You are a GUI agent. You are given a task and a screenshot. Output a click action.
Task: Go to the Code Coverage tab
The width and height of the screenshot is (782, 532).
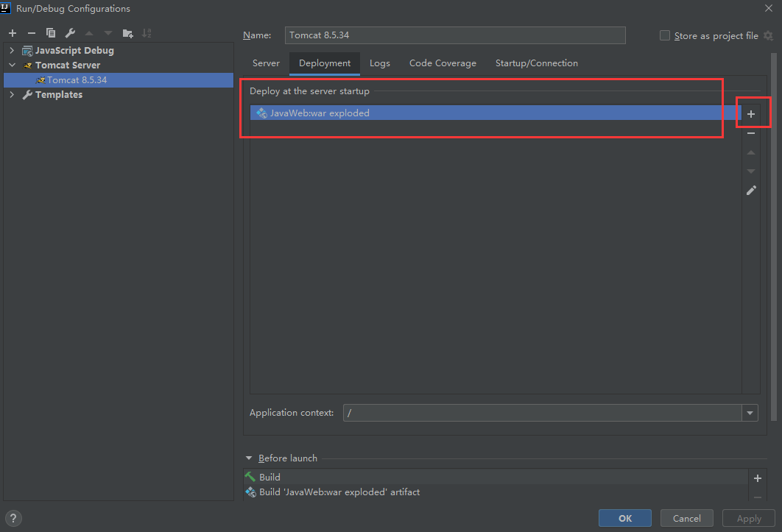coord(443,63)
